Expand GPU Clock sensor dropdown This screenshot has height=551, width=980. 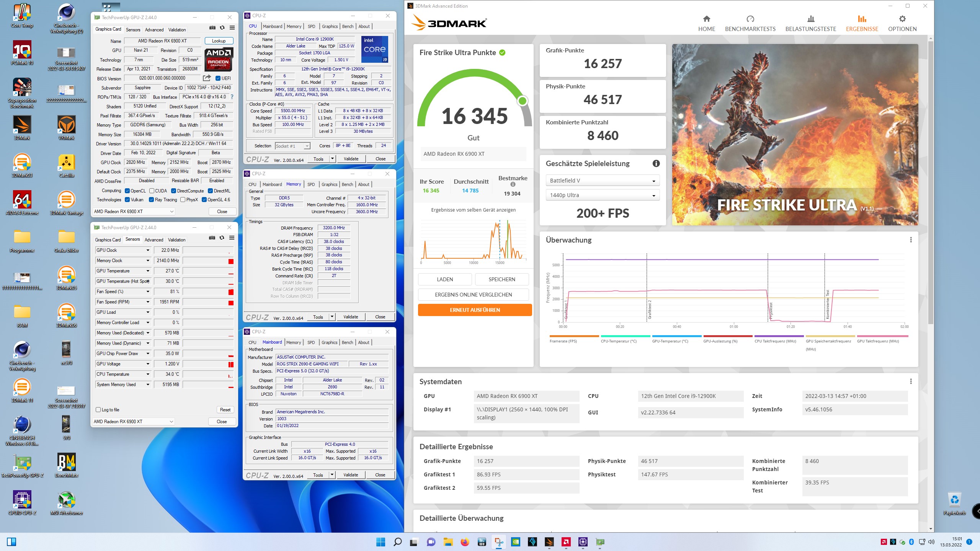point(148,250)
